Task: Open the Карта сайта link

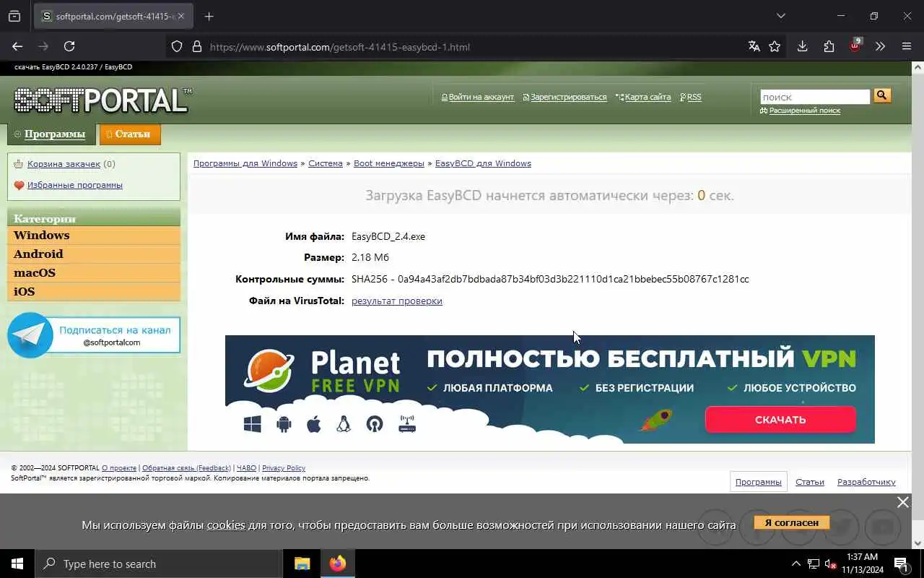Action: pos(648,97)
